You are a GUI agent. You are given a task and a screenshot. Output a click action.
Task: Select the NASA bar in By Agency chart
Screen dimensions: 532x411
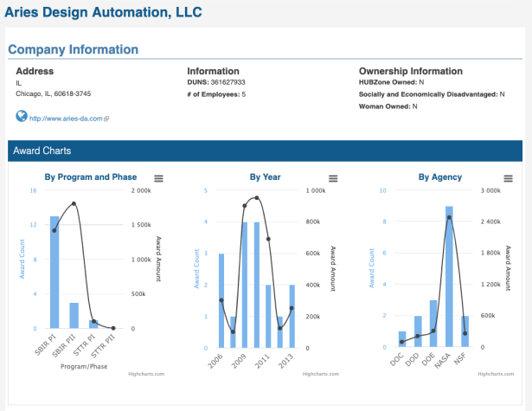pyautogui.click(x=449, y=277)
